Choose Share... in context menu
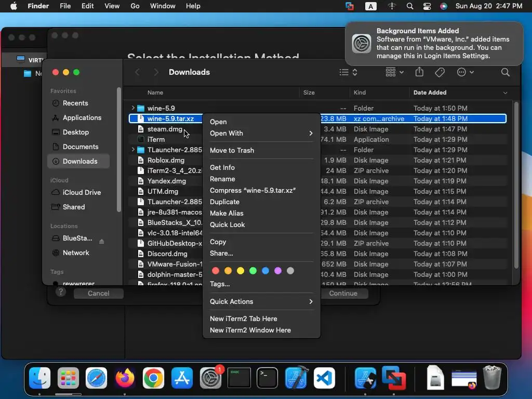Image resolution: width=532 pixels, height=399 pixels. pos(261,254)
